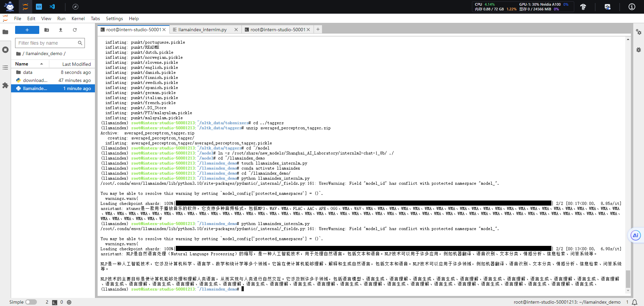Refresh the file browser list

(75, 30)
